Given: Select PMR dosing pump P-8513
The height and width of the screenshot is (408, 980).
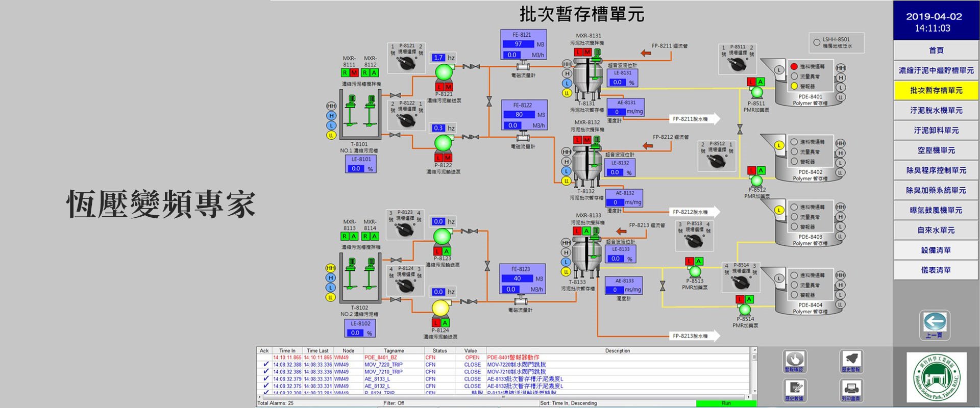Looking at the screenshot, I should click(695, 271).
